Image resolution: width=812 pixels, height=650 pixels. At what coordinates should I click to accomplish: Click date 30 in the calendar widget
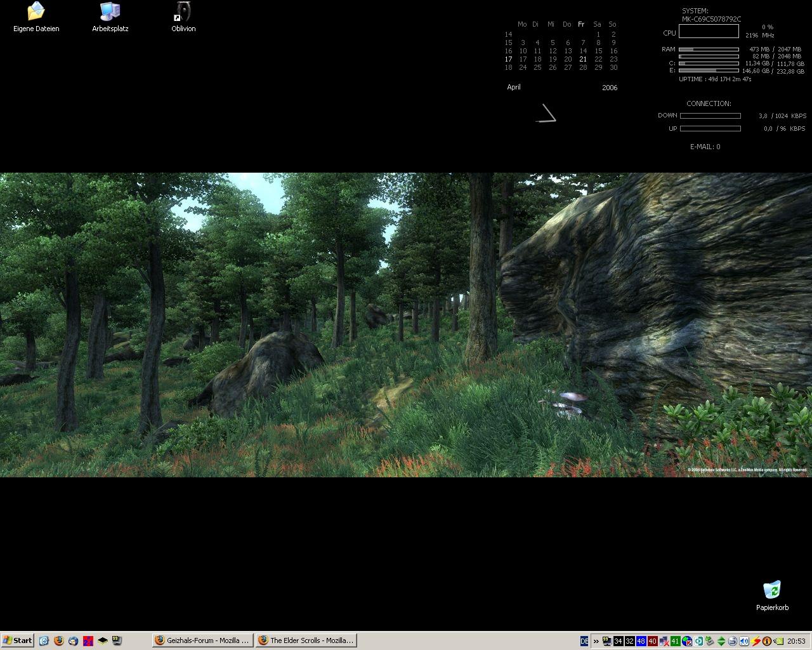click(x=613, y=67)
